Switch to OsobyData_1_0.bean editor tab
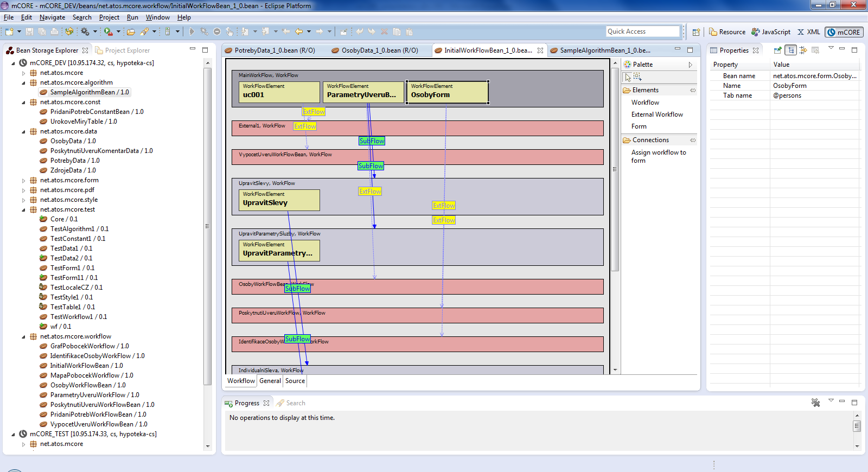Viewport: 868px width, 472px height. (374, 50)
